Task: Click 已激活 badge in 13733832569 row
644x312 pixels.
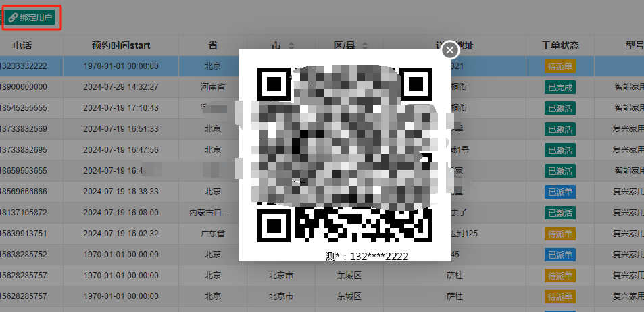Action: 560,129
